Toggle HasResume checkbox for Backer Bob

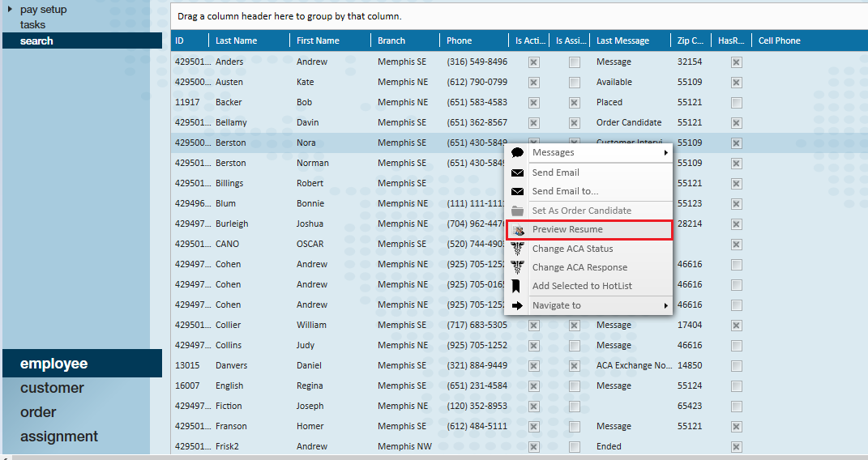click(736, 102)
